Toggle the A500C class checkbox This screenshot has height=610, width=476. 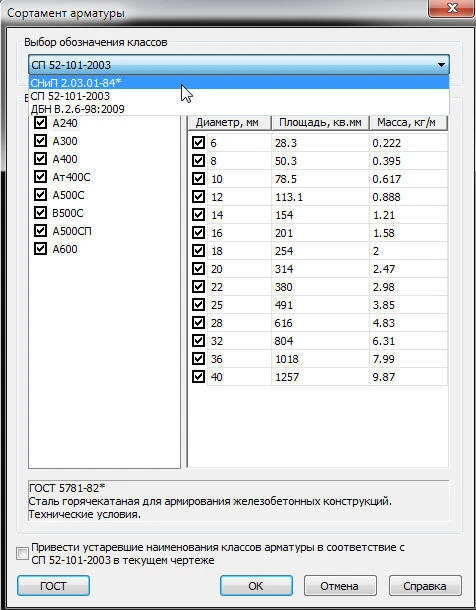[x=40, y=195]
